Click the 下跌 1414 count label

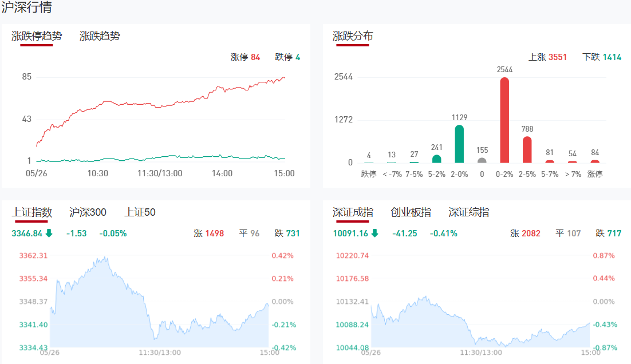[x=602, y=57]
